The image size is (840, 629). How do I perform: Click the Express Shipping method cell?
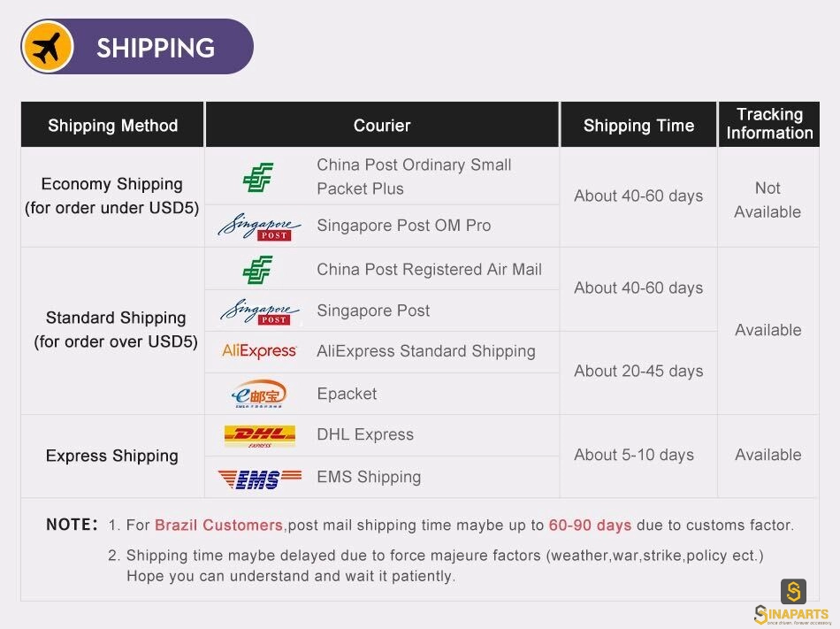click(112, 456)
